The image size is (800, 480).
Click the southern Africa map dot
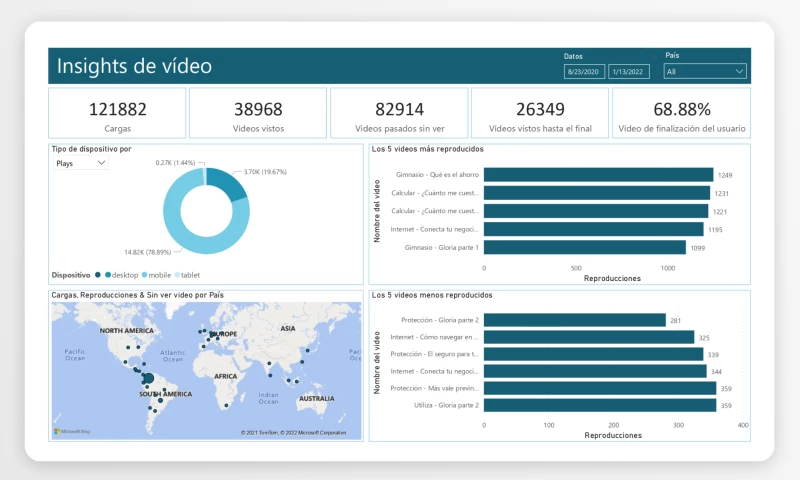[226, 406]
